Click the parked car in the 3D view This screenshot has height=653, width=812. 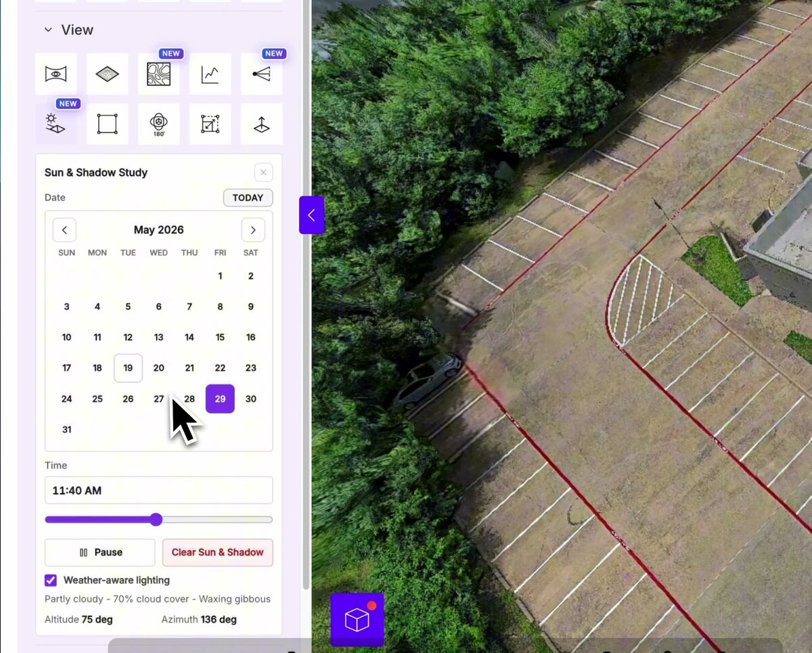click(428, 380)
